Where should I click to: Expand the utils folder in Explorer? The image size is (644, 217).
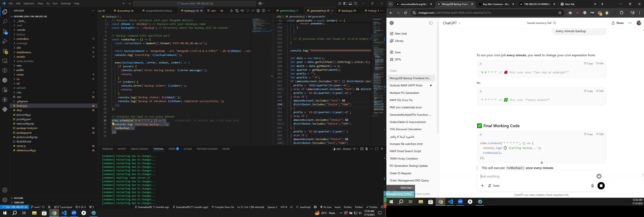[x=54, y=92]
